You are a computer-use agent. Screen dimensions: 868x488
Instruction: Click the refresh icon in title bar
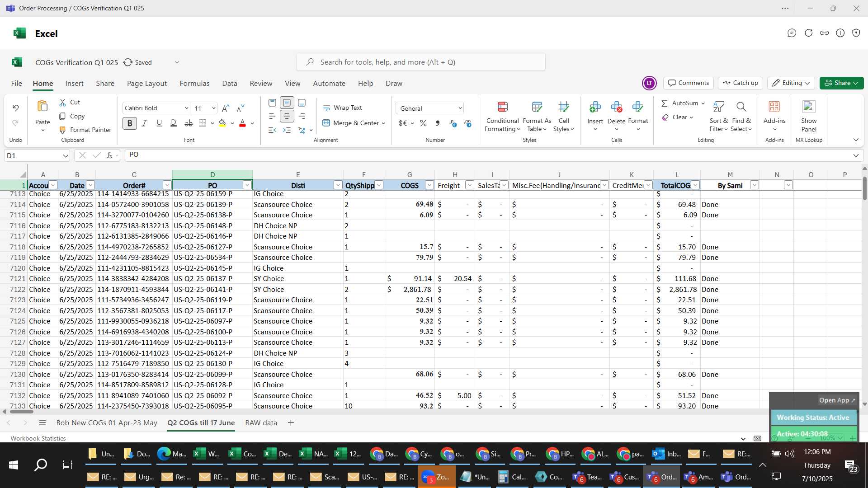[808, 33]
